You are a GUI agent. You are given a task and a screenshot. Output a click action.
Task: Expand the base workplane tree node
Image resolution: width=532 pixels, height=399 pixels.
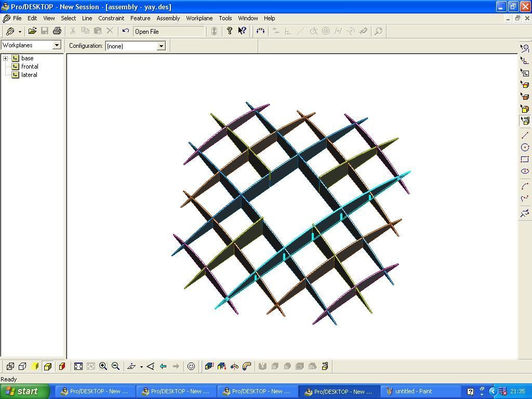click(x=5, y=58)
